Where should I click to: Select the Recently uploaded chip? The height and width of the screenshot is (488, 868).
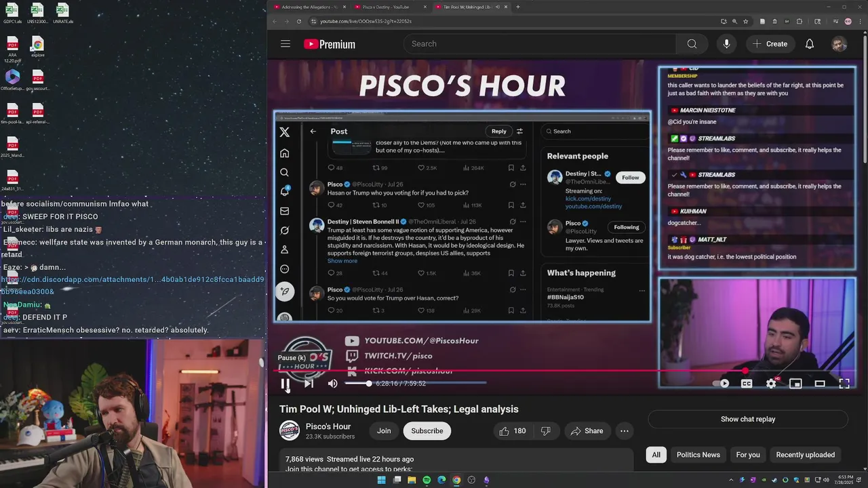(806, 455)
